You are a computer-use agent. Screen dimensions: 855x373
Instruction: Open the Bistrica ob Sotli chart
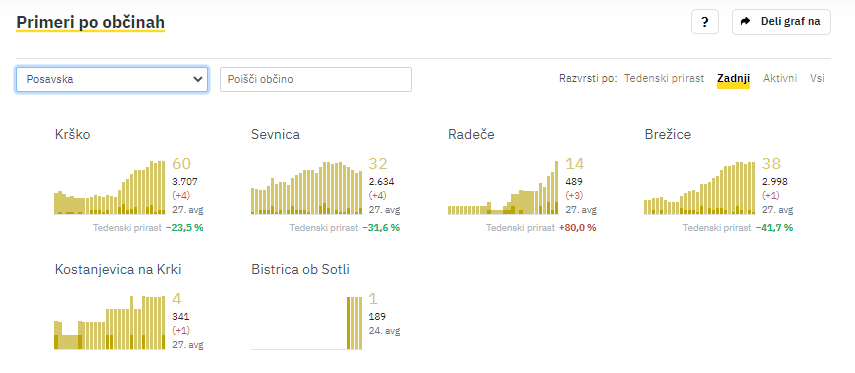pos(306,322)
